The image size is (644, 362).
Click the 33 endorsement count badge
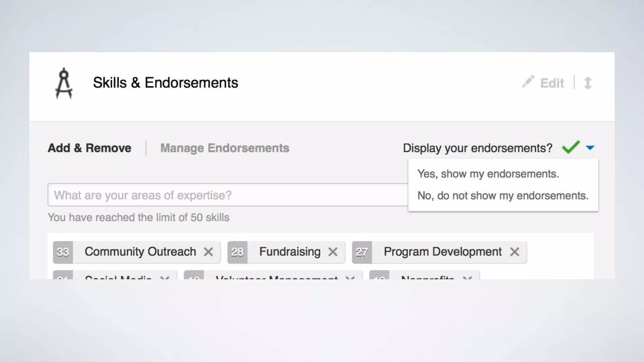pyautogui.click(x=63, y=252)
